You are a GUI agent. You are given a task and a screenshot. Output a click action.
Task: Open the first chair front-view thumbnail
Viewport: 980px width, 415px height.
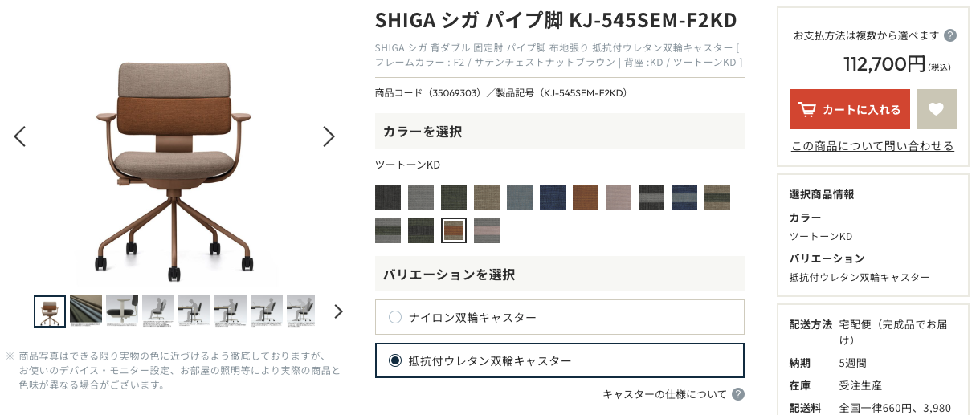[50, 311]
